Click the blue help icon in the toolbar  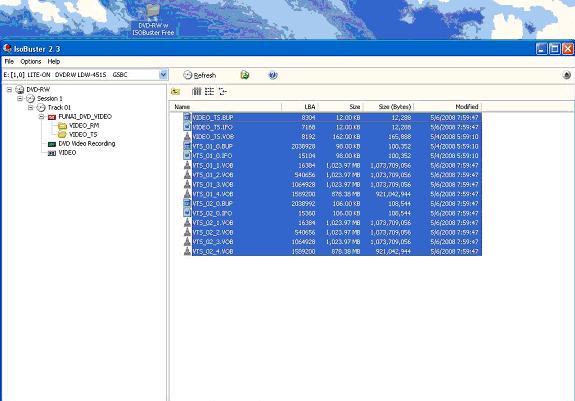(x=273, y=75)
